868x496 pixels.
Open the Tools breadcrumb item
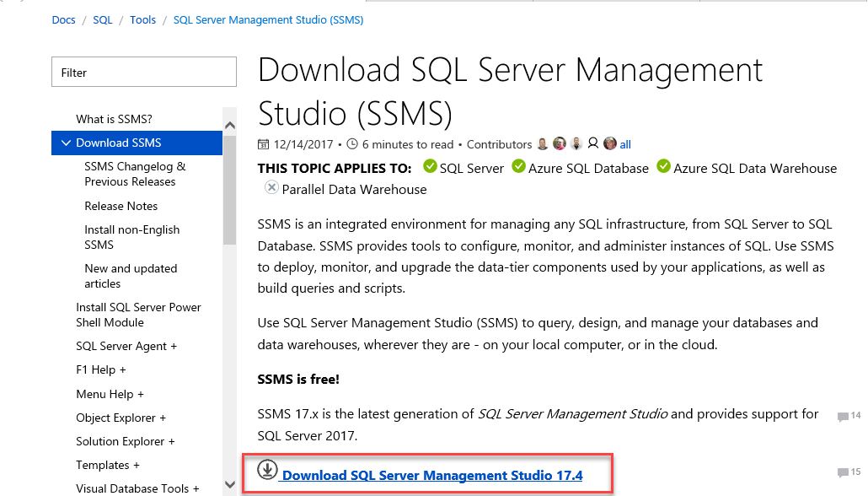[x=142, y=19]
